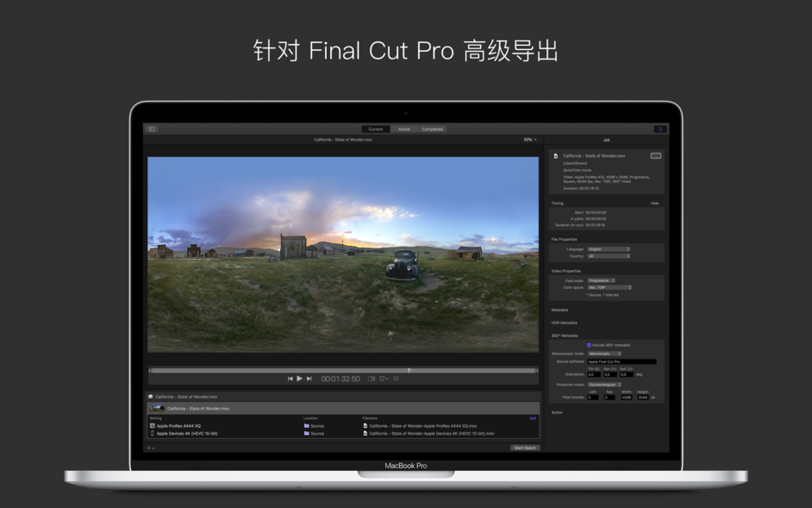
Task: Toggle the heart marker control in playback bar
Action: click(x=383, y=379)
